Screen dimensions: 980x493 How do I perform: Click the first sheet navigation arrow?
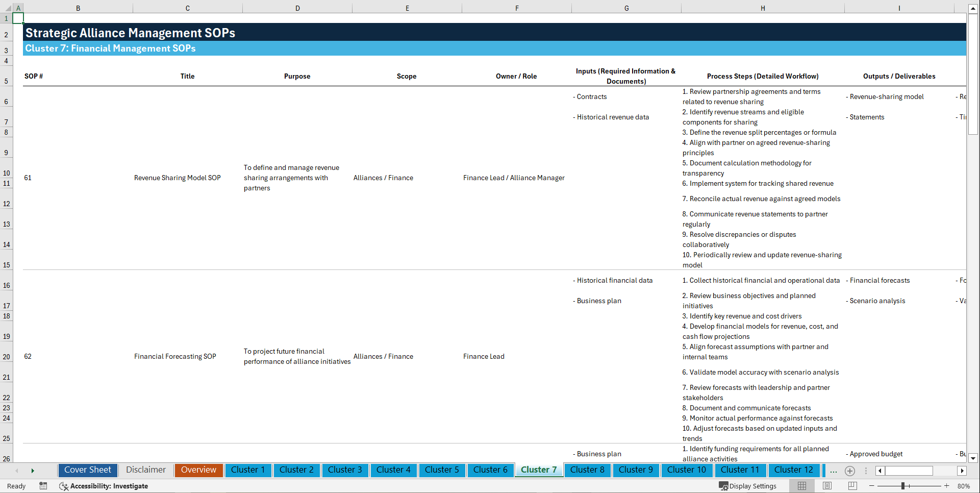pos(17,471)
